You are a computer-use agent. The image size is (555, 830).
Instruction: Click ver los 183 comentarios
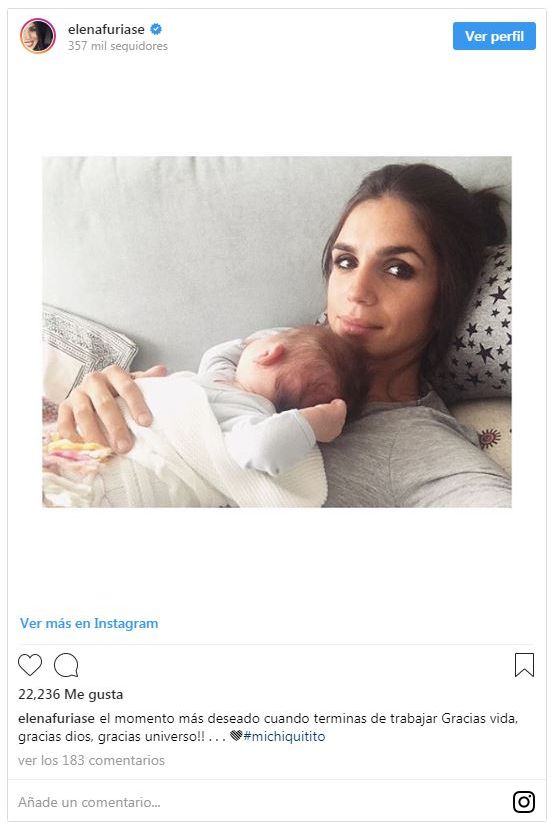[x=91, y=760]
